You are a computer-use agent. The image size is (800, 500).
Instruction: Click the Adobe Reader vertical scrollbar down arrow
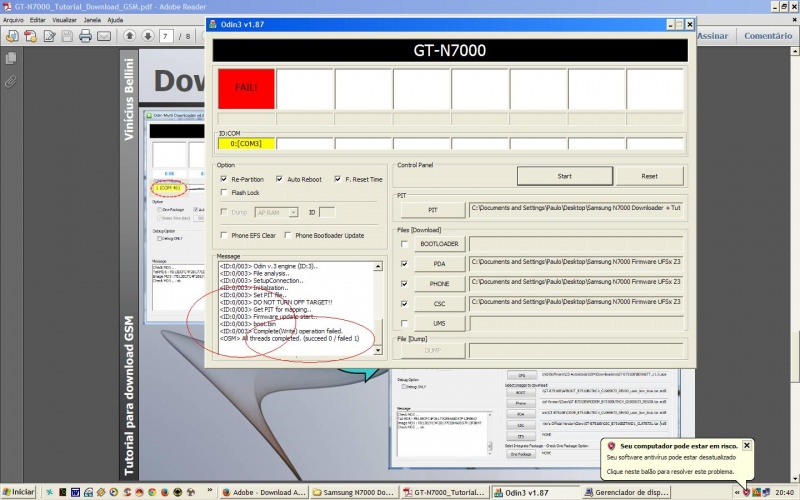(x=795, y=478)
